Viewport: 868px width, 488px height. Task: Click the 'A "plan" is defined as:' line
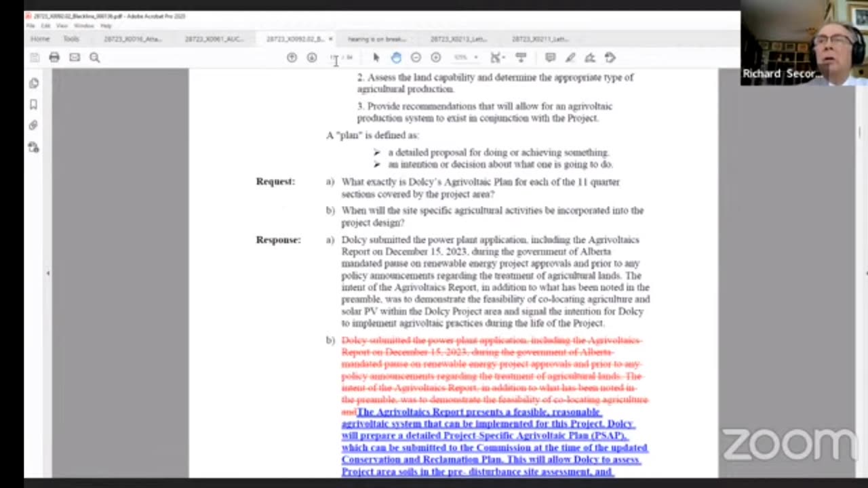tap(372, 136)
